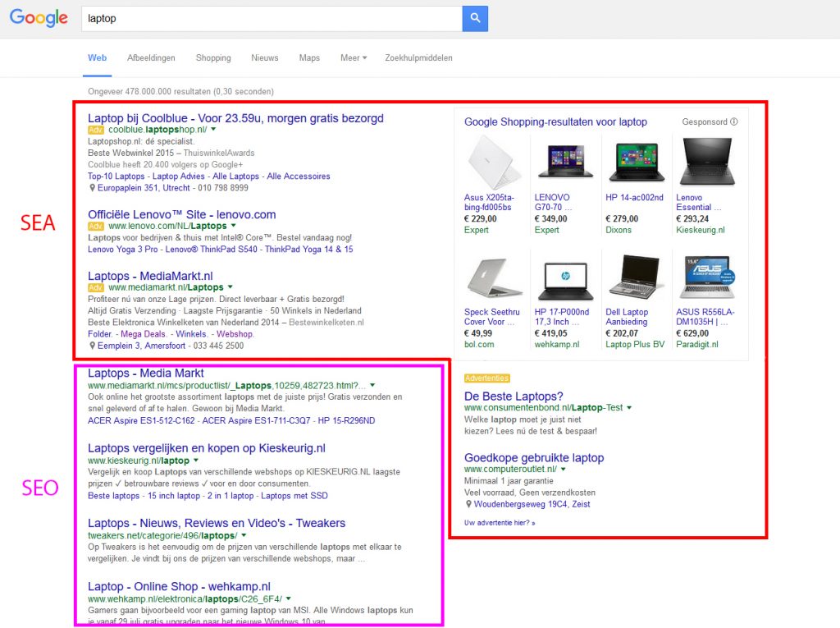
Task: Click the search input field containing laptop
Action: pos(271,18)
